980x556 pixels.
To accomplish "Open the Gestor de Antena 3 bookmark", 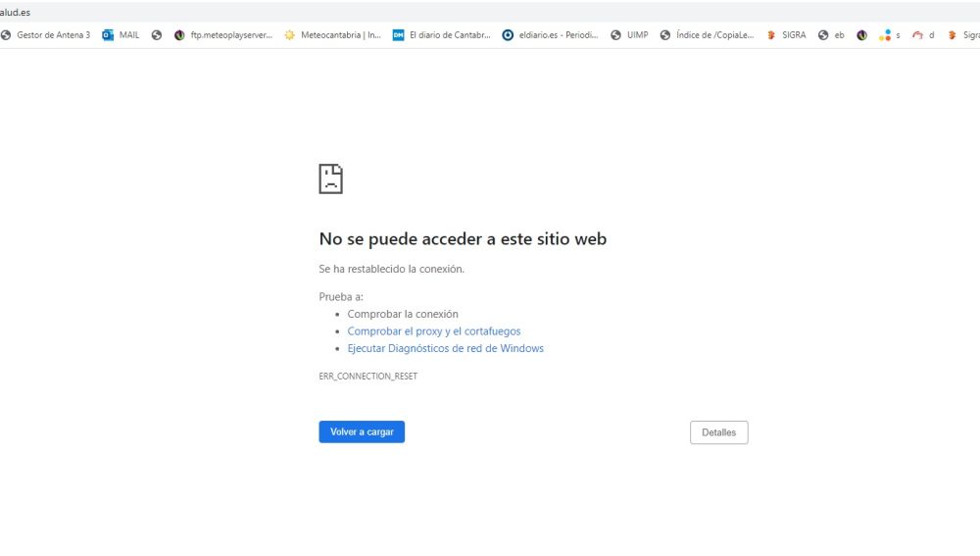I will (x=46, y=35).
